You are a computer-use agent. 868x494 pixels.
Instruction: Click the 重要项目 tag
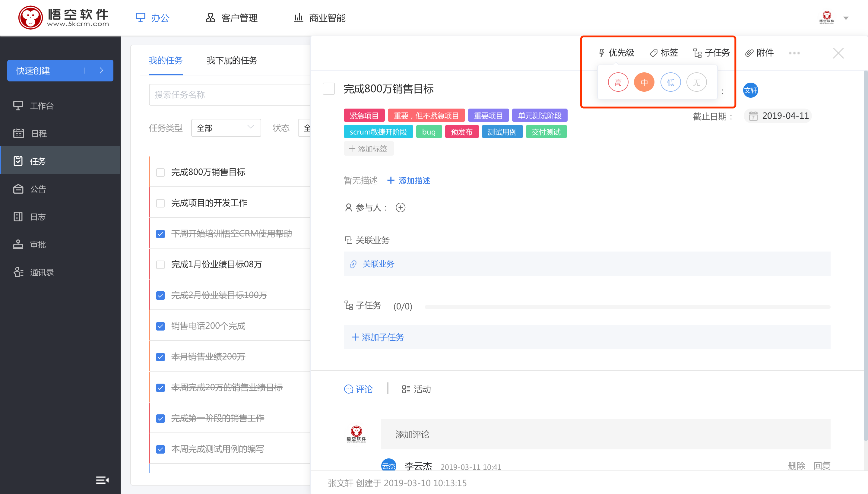pos(488,115)
